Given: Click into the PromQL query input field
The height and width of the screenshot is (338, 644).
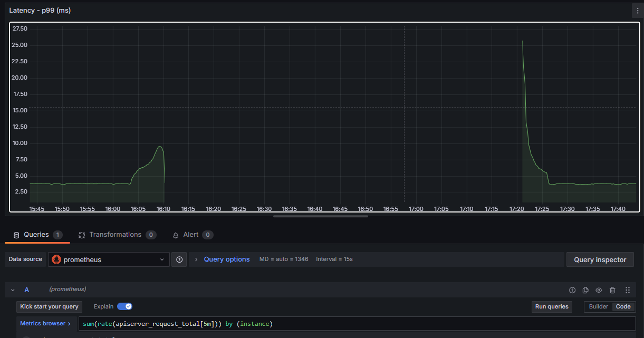Looking at the screenshot, I should [357, 323].
